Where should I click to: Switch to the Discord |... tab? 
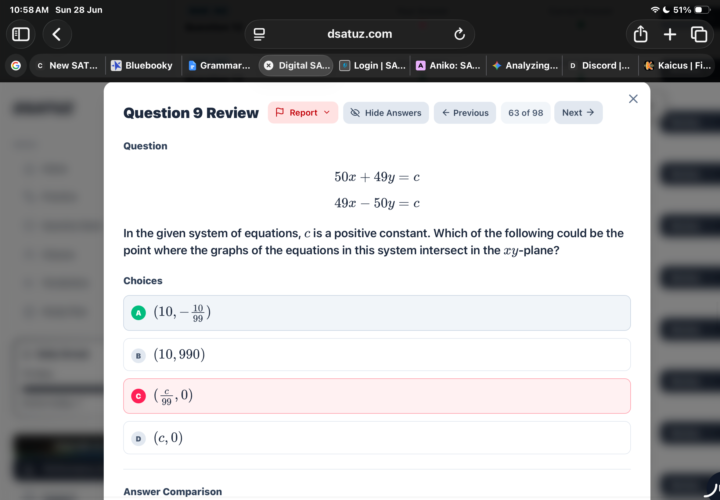click(600, 66)
